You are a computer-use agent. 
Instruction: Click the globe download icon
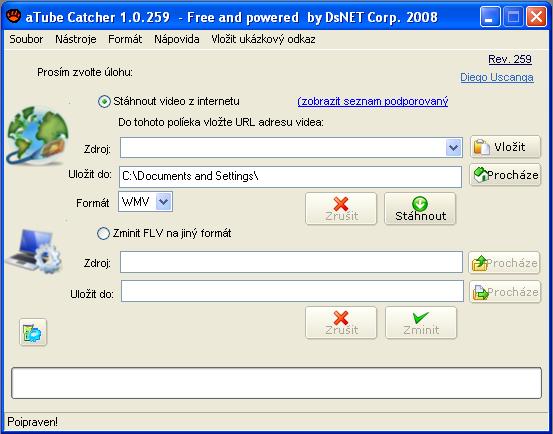37,136
